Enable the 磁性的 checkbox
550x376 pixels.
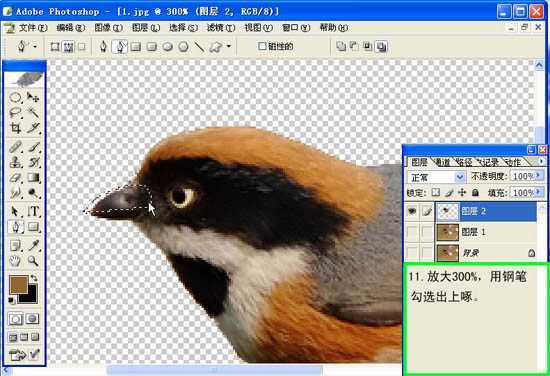click(262, 46)
